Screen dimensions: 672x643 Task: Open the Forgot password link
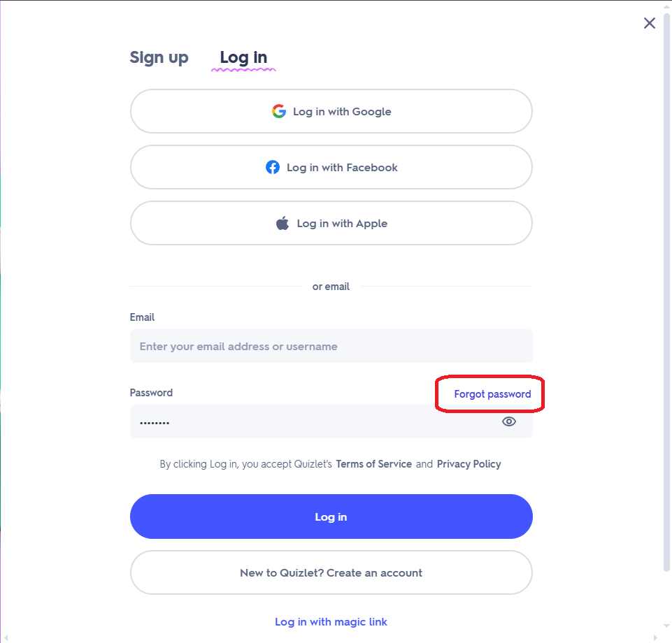pyautogui.click(x=492, y=394)
